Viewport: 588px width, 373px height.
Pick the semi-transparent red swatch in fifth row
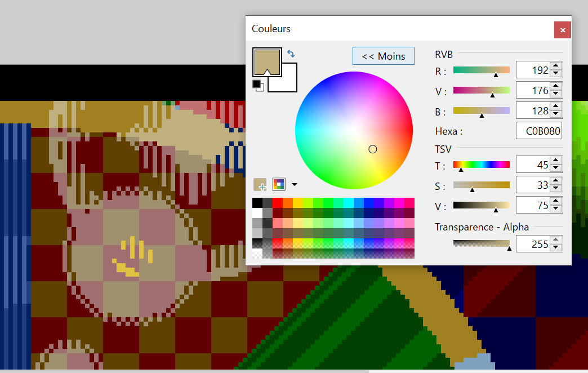(x=278, y=243)
